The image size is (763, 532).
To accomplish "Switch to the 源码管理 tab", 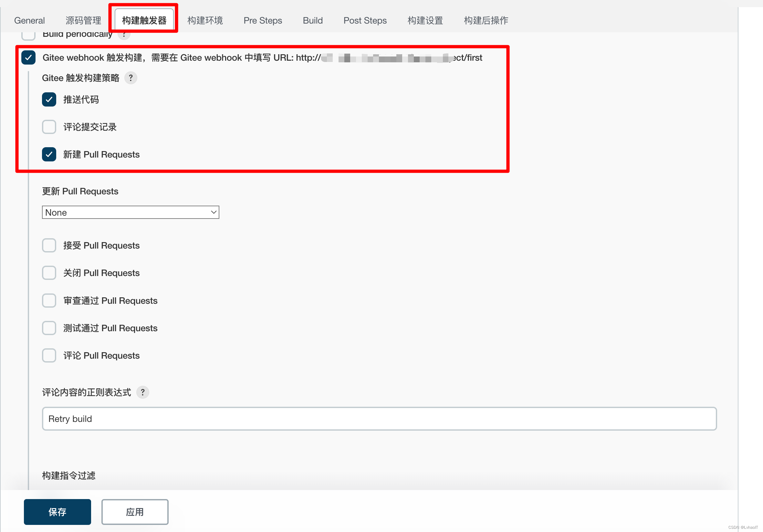I will [83, 21].
